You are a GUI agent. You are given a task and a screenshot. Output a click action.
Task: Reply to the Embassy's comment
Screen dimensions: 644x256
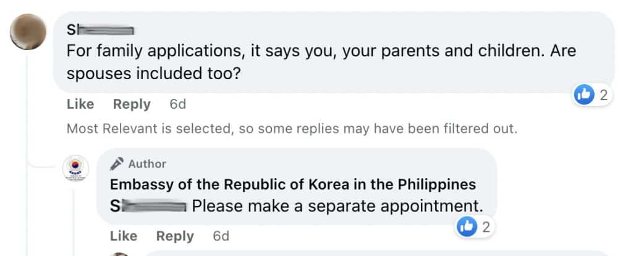click(x=175, y=236)
